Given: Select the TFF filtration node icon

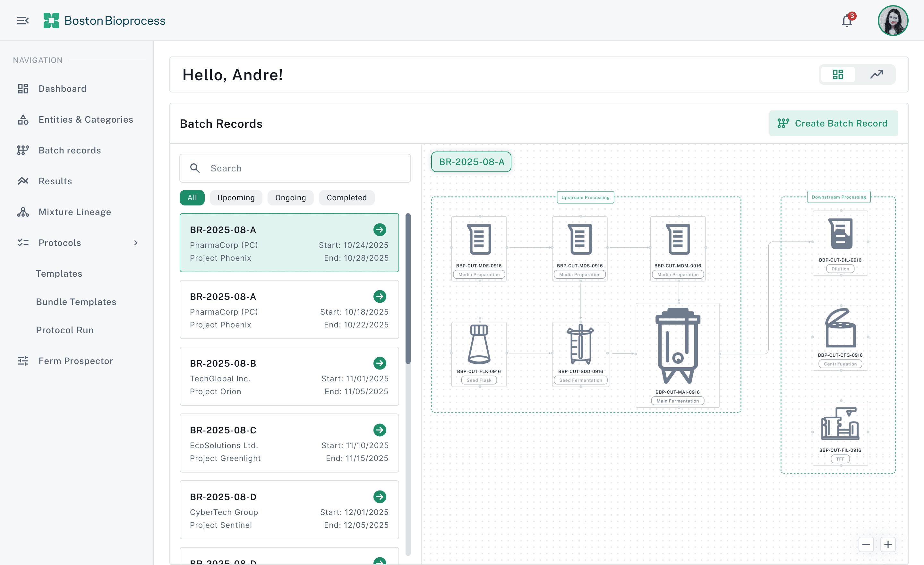Looking at the screenshot, I should tap(840, 424).
